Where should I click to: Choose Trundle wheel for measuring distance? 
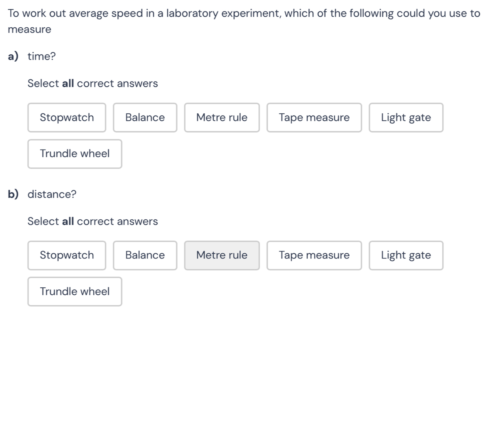click(75, 291)
